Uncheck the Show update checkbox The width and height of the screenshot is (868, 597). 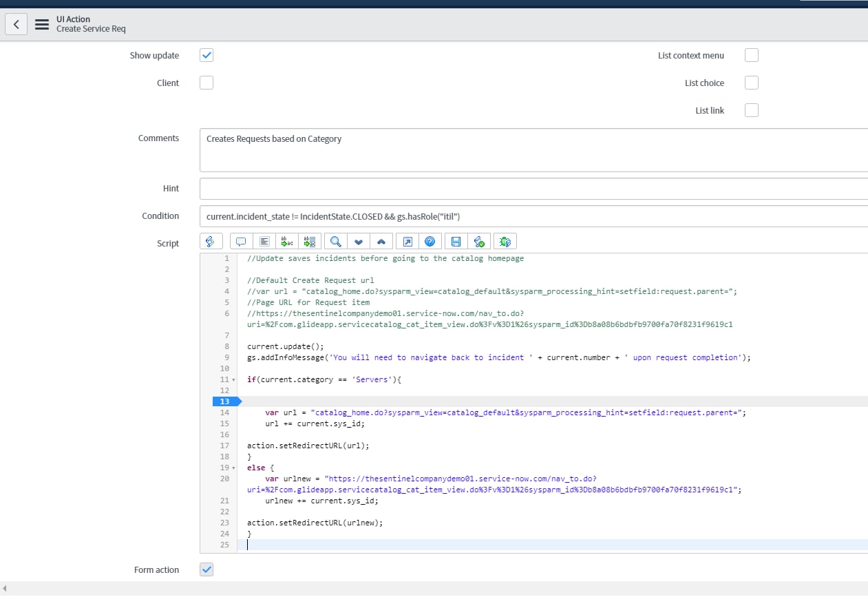(207, 55)
